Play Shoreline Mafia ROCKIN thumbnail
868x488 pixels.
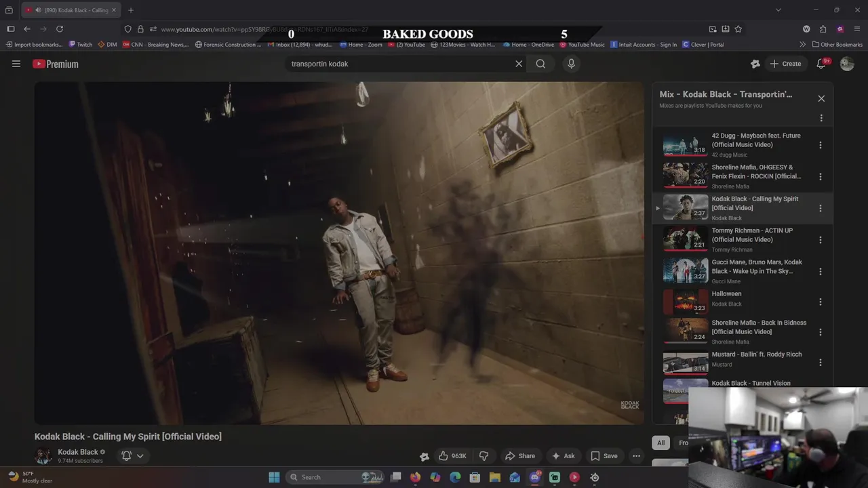(685, 176)
